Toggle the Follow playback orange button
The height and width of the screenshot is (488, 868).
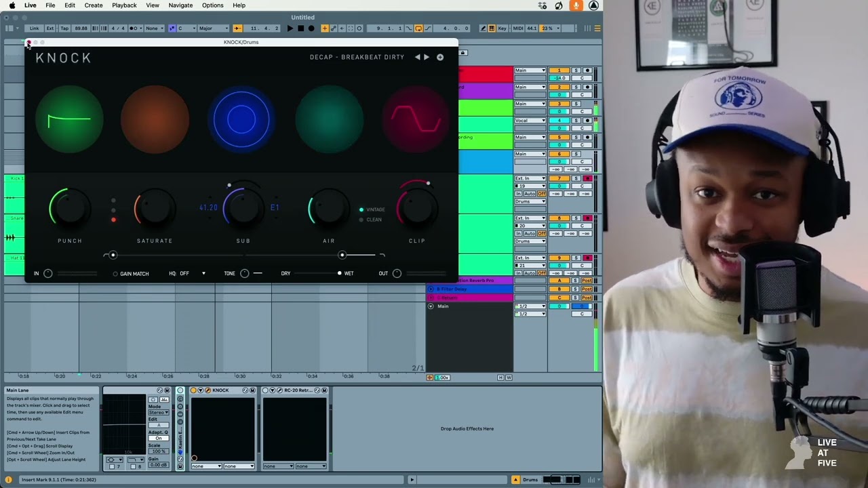[237, 28]
